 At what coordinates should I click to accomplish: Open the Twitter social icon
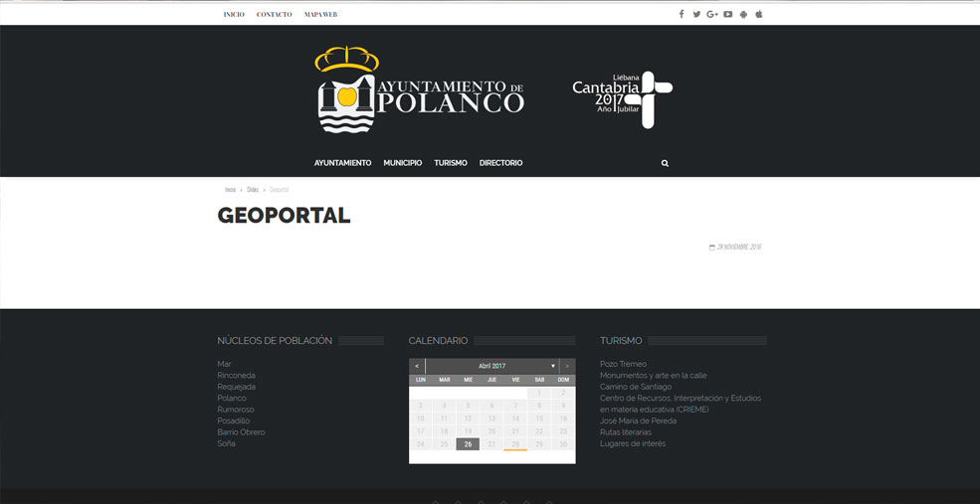point(696,14)
